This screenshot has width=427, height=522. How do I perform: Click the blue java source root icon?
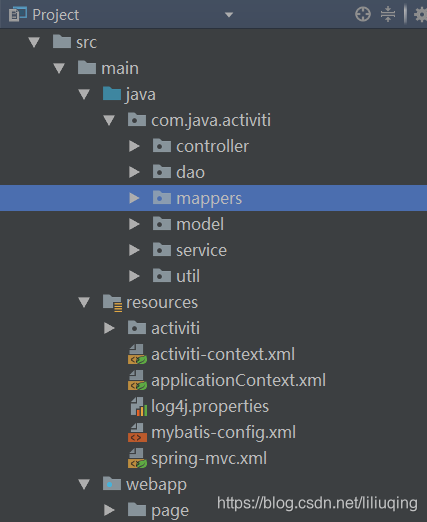[x=112, y=94]
